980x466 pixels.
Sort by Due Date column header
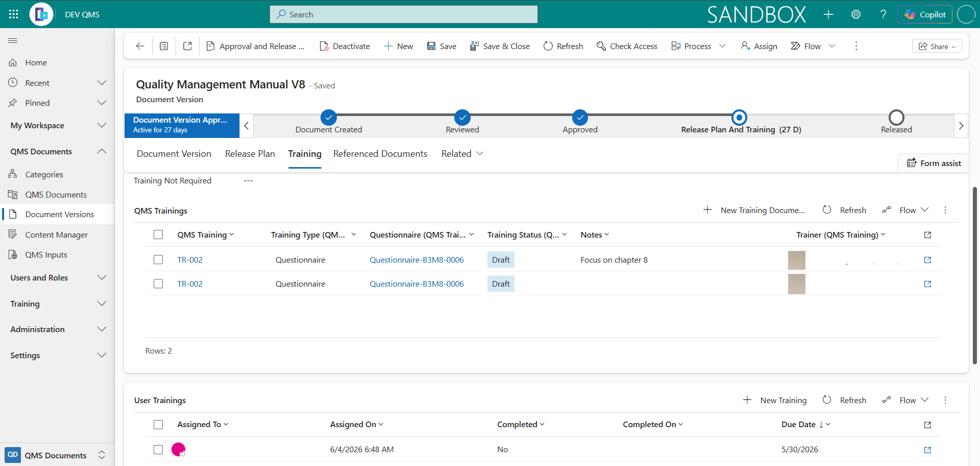click(x=805, y=425)
